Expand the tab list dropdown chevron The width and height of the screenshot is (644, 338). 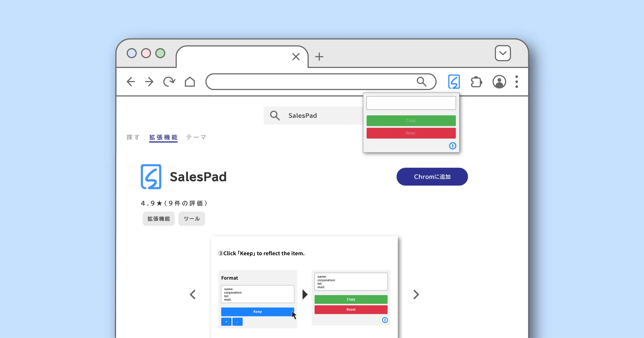point(503,53)
